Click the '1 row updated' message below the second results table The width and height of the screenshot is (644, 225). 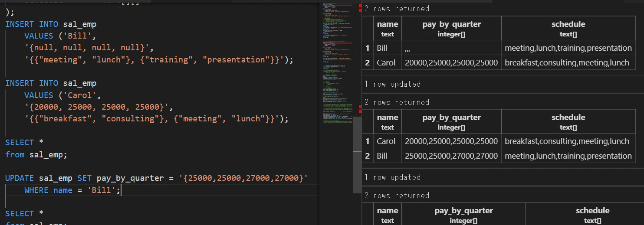coord(392,177)
